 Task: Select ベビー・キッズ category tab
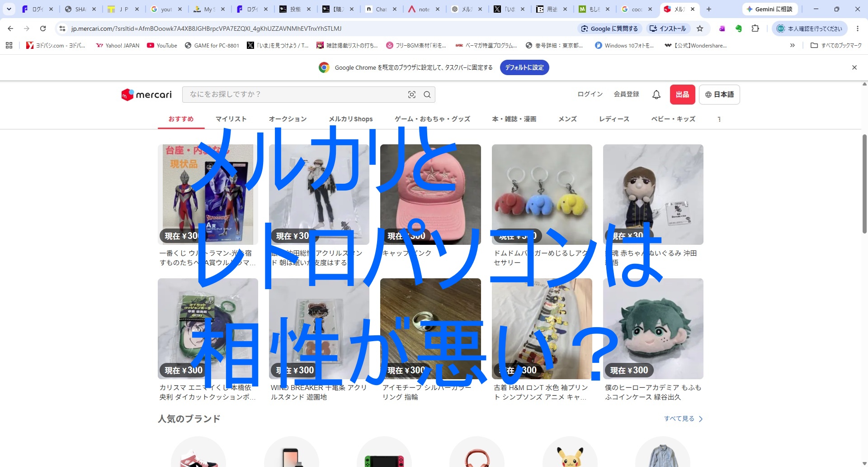point(673,119)
